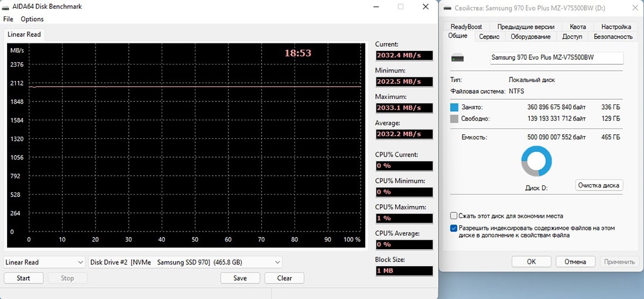Click the AIDA64 Disk Benchmark title bar icon
Image resolution: width=644 pixels, height=299 pixels.
pos(6,6)
